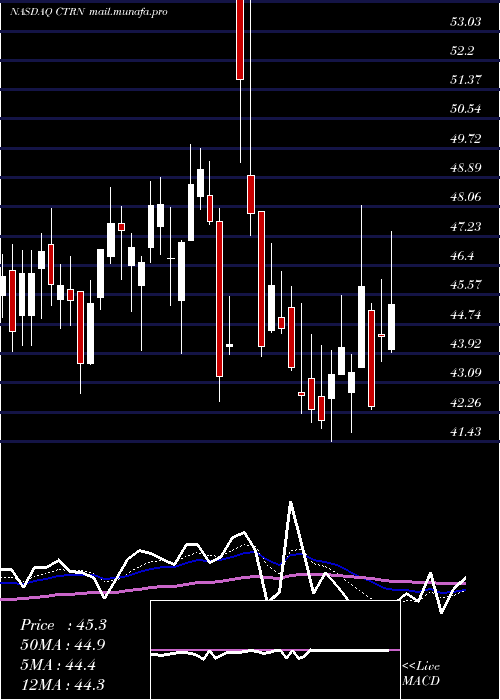
Task: Click the 43.92 price axis label
Action: (466, 344)
